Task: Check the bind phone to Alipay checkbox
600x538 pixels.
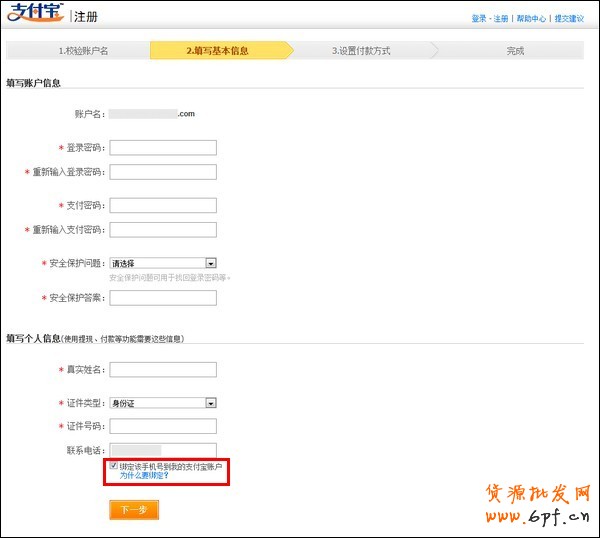Action: tap(114, 466)
